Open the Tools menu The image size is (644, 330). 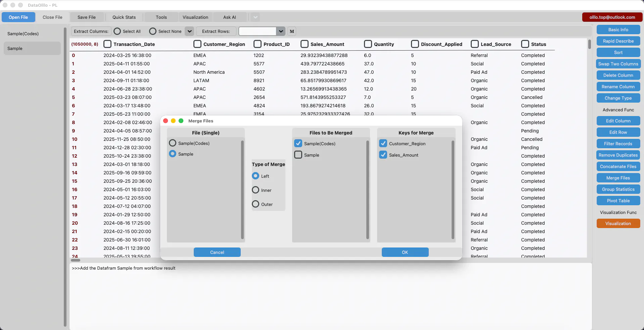pyautogui.click(x=161, y=17)
